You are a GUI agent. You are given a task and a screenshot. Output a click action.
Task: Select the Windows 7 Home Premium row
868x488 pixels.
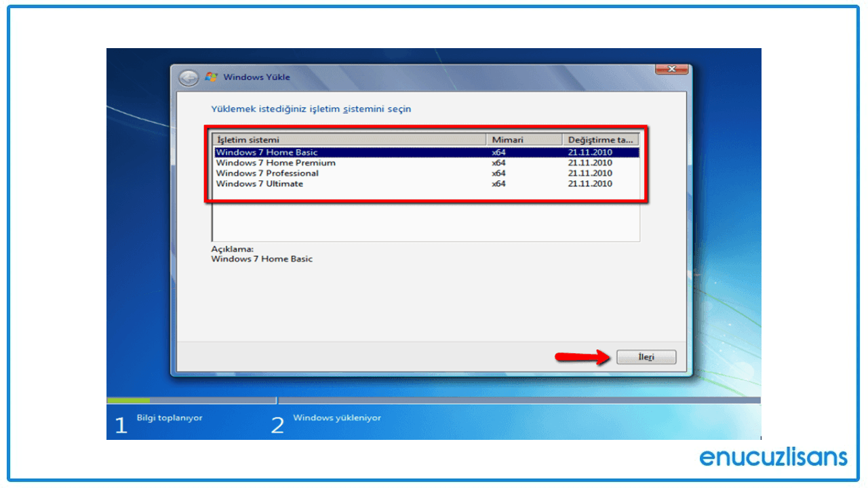[x=427, y=163]
